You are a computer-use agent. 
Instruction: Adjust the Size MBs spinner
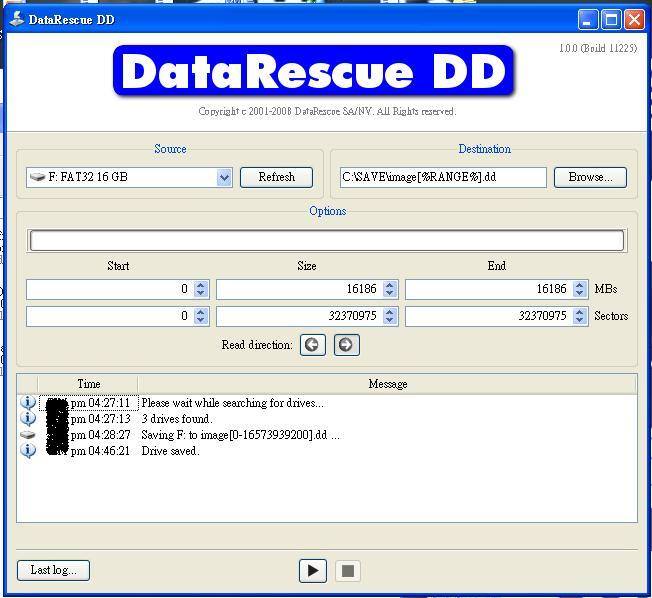pos(390,289)
